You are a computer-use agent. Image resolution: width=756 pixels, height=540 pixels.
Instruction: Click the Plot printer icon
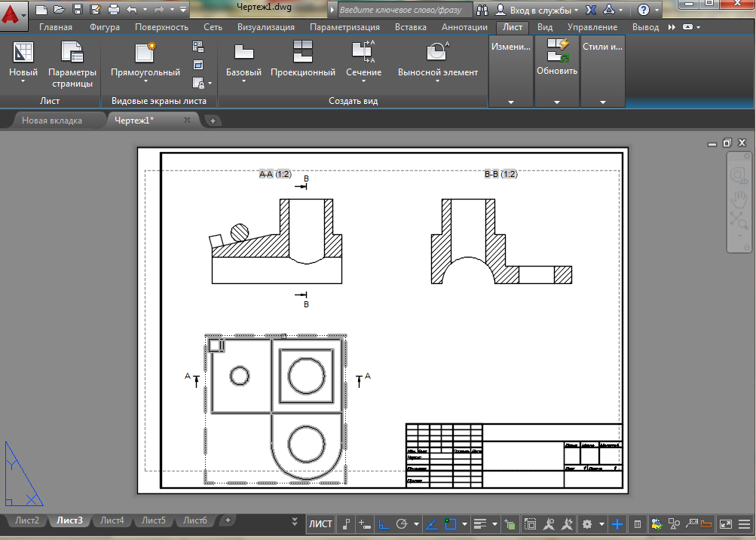(113, 9)
